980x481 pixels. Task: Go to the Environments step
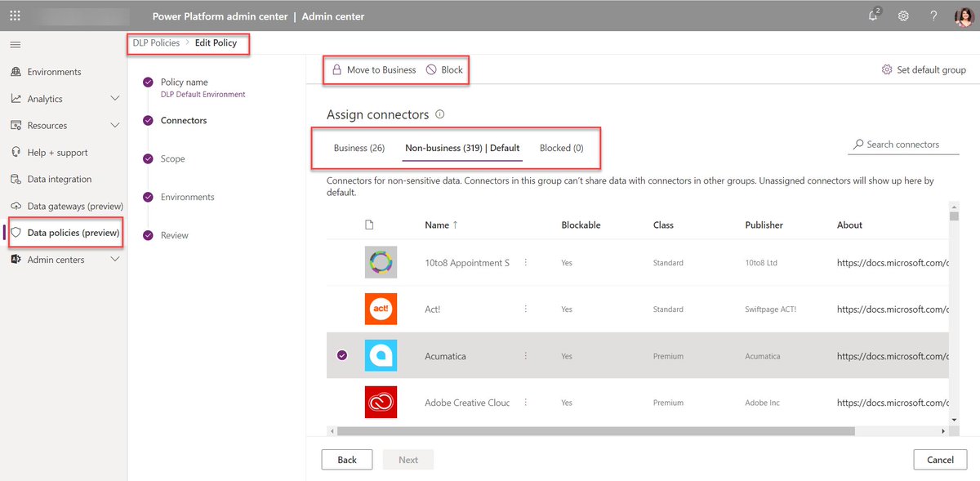[x=187, y=198]
